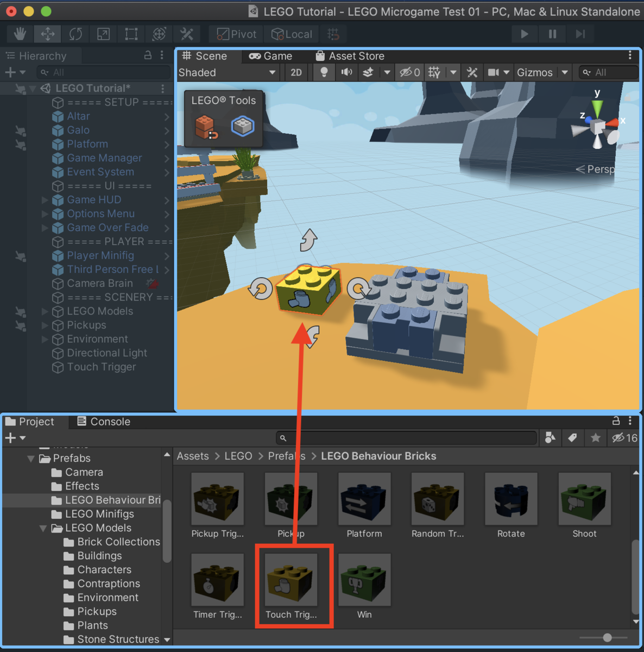Toggle hidden objects visibility counter in Scene

pos(410,72)
